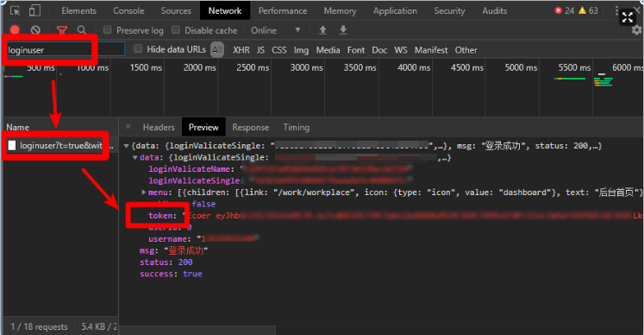This screenshot has height=335, width=644.
Task: Switch to the Memory tab
Action: pos(340,10)
